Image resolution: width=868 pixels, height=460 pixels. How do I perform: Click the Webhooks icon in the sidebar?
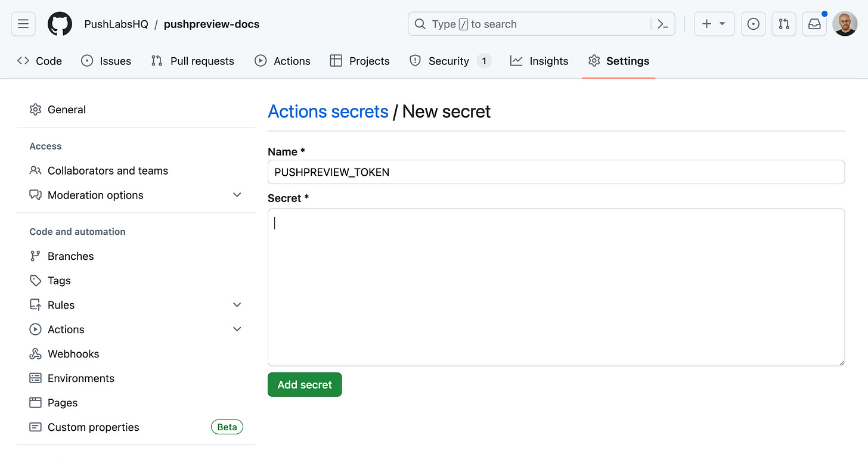35,353
